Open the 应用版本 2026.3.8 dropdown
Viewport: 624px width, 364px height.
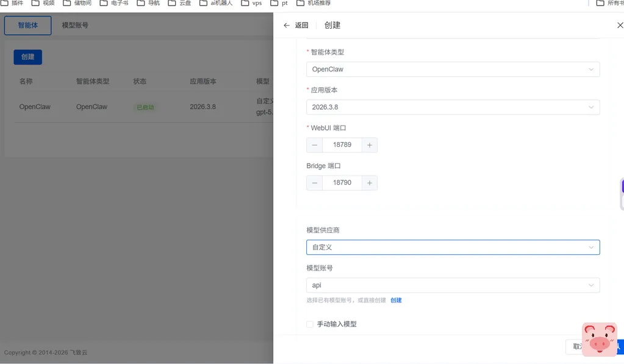point(453,107)
